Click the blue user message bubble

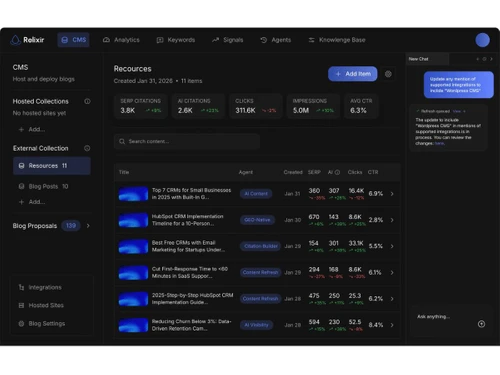coord(459,85)
